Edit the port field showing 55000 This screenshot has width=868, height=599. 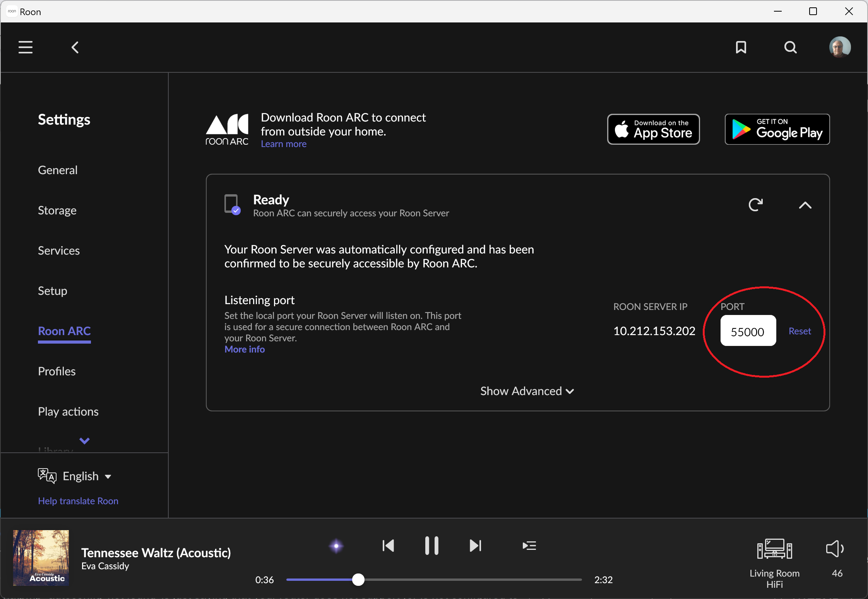[748, 331]
